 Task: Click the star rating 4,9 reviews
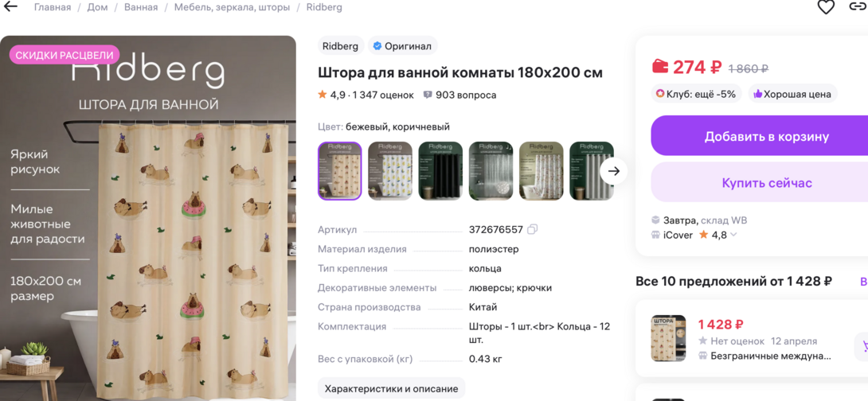(366, 95)
